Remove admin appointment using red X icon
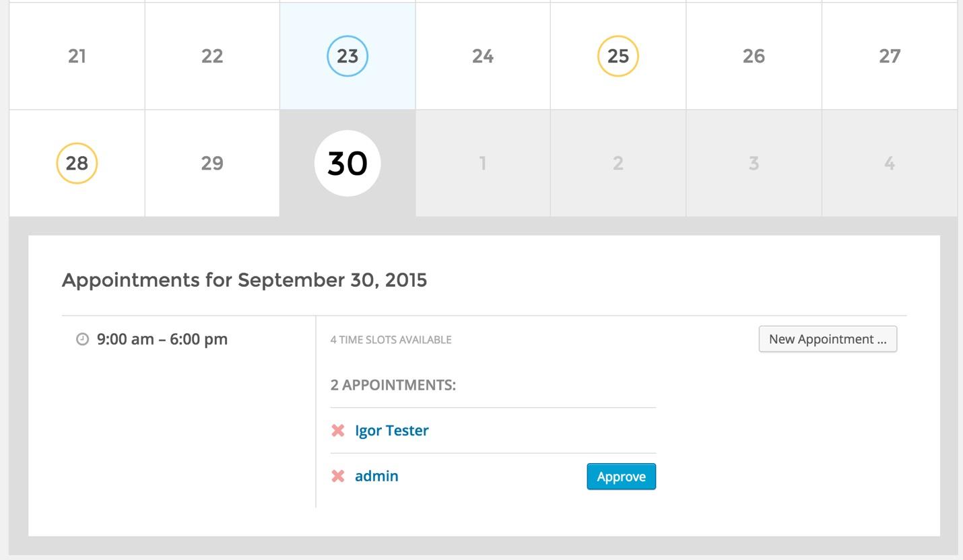 point(338,477)
